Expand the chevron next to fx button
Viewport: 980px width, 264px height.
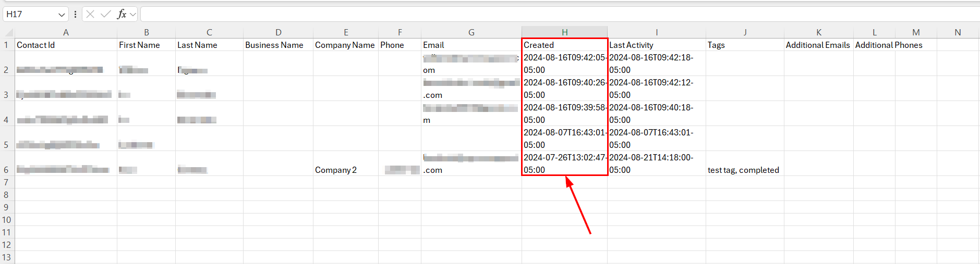(x=133, y=15)
